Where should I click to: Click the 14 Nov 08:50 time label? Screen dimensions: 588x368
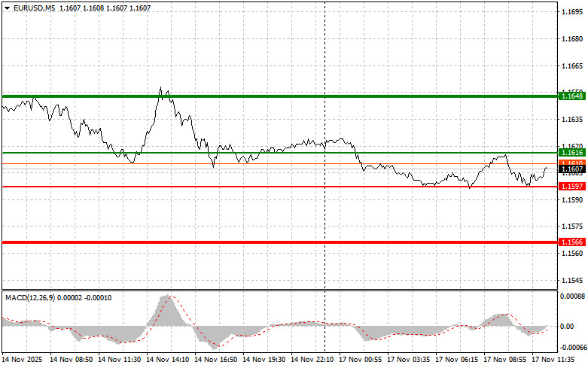[x=72, y=360]
